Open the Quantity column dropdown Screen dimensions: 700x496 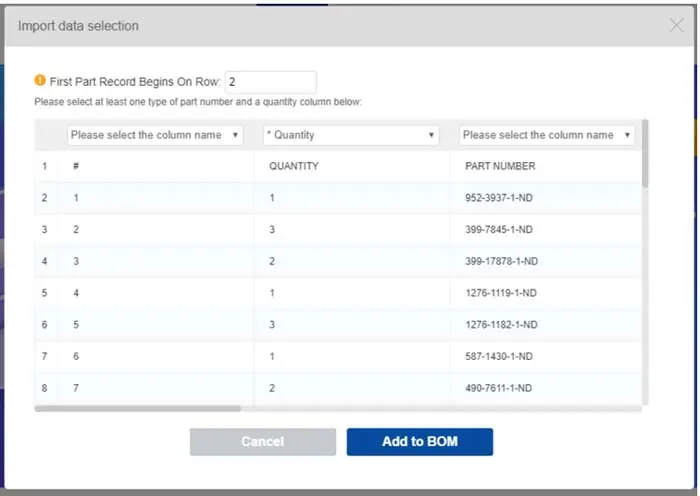(350, 135)
